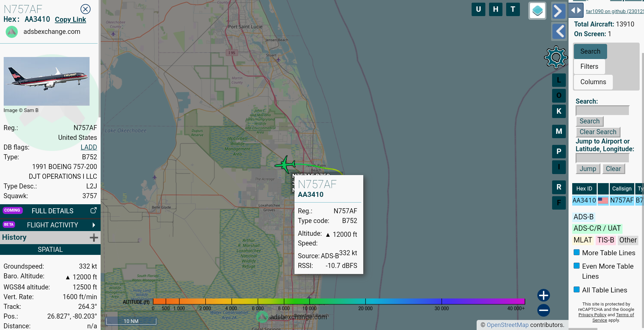This screenshot has height=330, width=644.
Task: Click FLIGHT ACTIVITY menu bar
Action: pos(50,225)
